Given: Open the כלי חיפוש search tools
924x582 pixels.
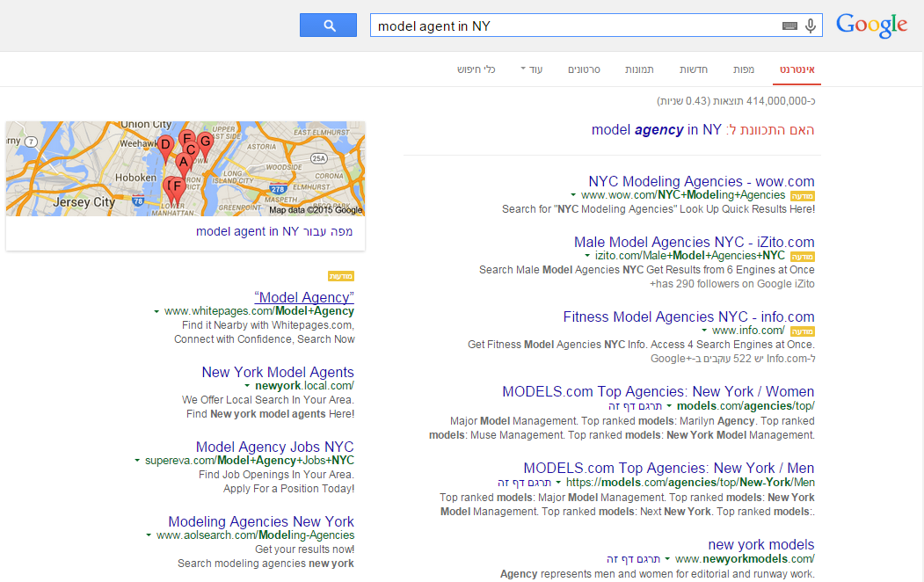Looking at the screenshot, I should pyautogui.click(x=476, y=69).
